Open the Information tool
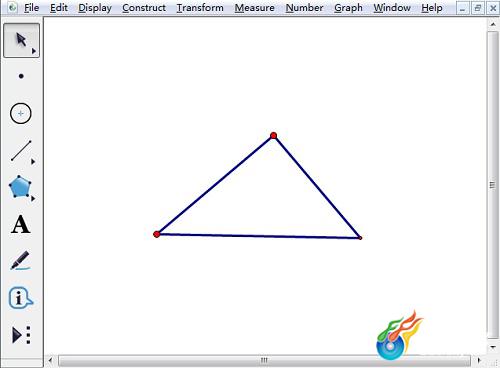Screen dimensions: 500x368 pyautogui.click(x=21, y=298)
